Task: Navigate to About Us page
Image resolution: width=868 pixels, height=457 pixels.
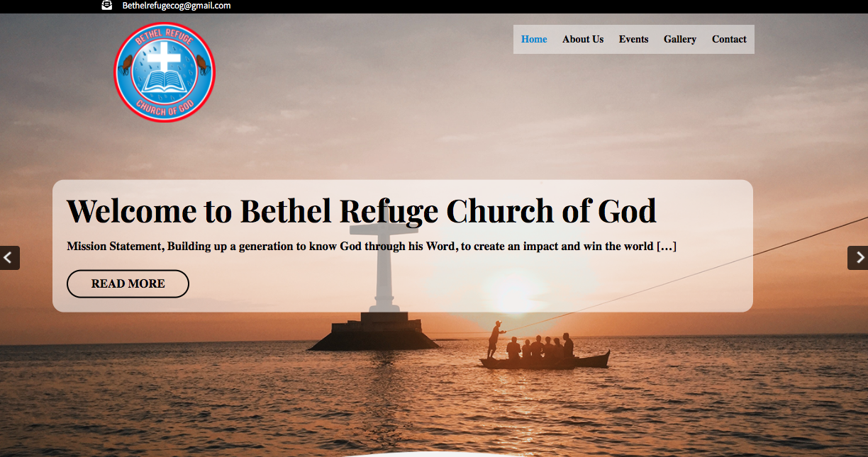Action: [x=583, y=40]
